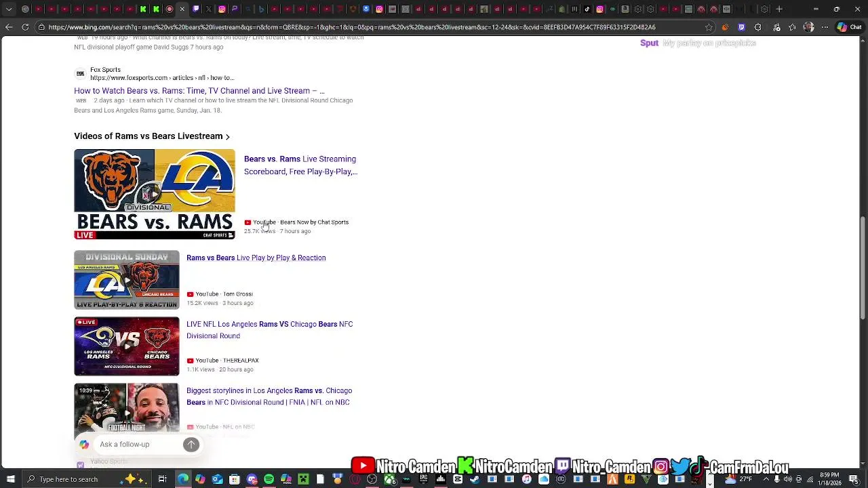Open Task View on the taskbar
The height and width of the screenshot is (488, 868).
(x=163, y=479)
